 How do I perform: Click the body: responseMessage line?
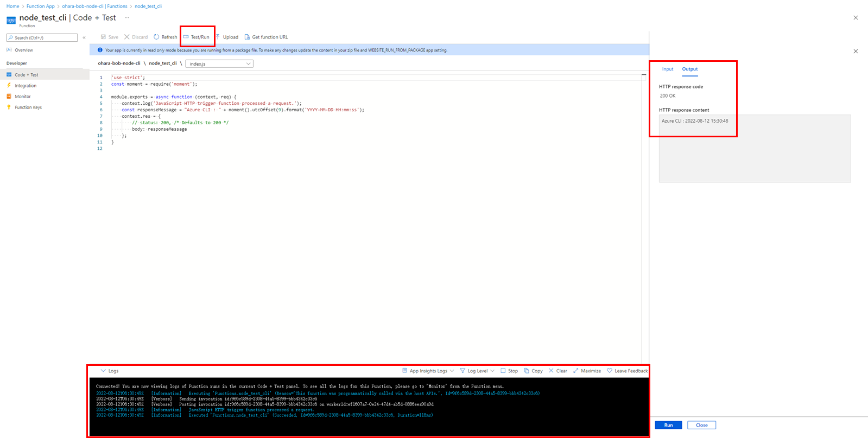[x=159, y=130]
